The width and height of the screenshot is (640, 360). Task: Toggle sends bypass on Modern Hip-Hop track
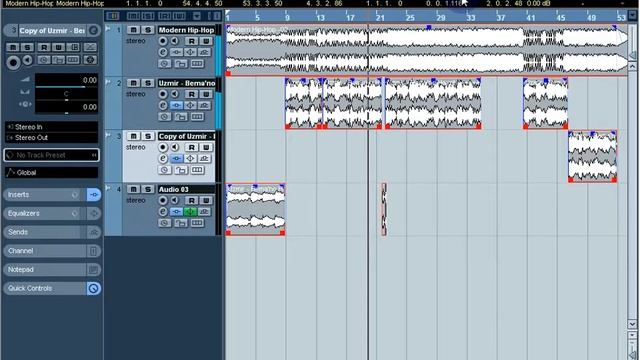coord(204,52)
